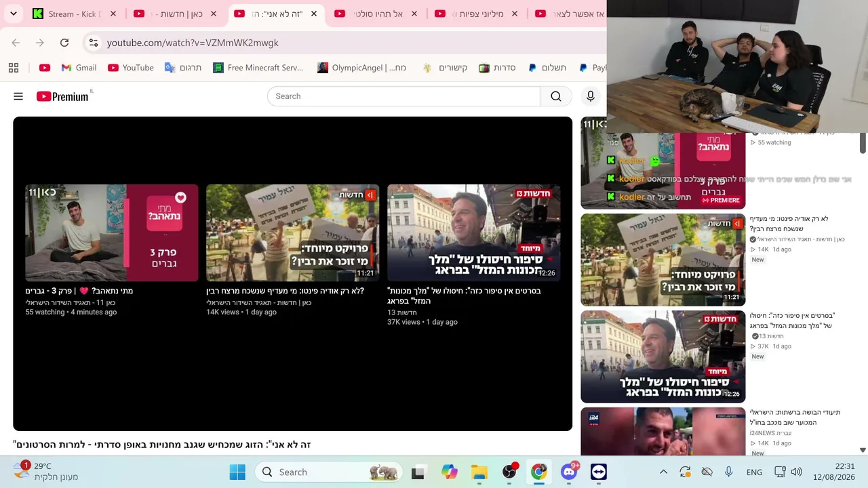Open the unlabeled YouTube bookmark icon
Viewport: 868px width, 488px height.
click(45, 68)
